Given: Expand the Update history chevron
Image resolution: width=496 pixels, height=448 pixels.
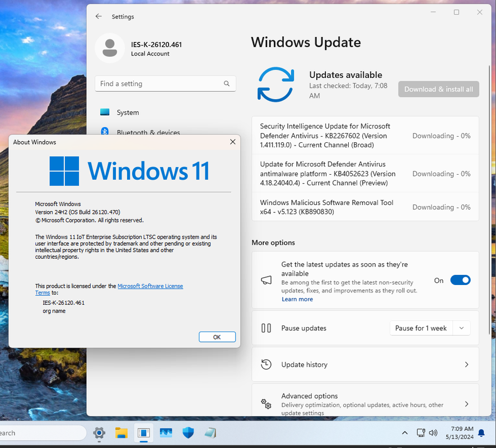Looking at the screenshot, I should click(x=466, y=365).
